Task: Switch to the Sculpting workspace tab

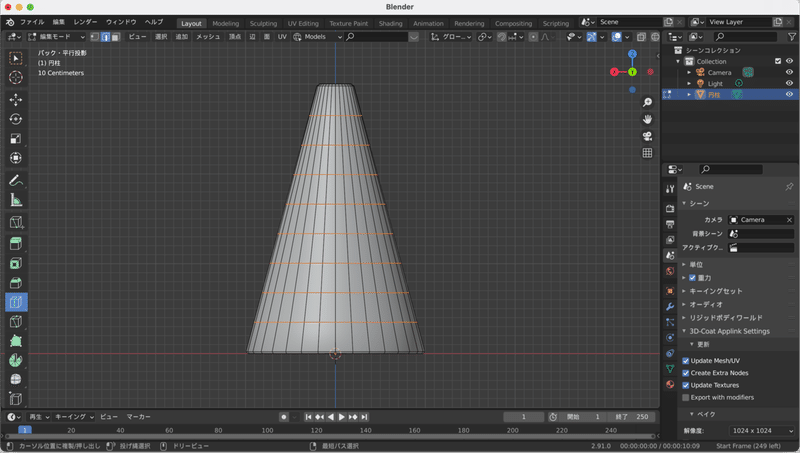Action: click(x=263, y=23)
